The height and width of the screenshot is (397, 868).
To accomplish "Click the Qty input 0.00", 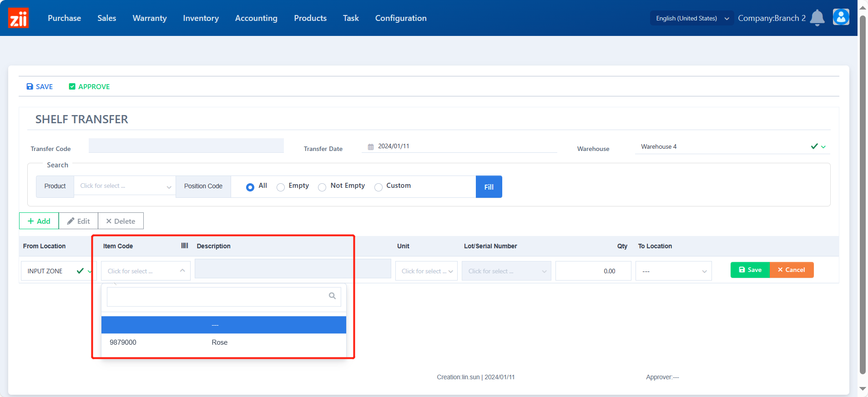I will (593, 271).
